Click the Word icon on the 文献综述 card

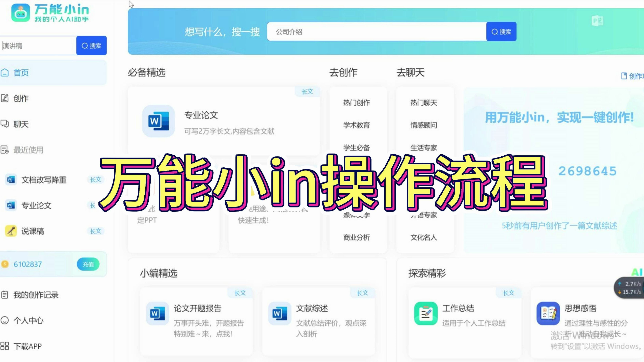280,314
